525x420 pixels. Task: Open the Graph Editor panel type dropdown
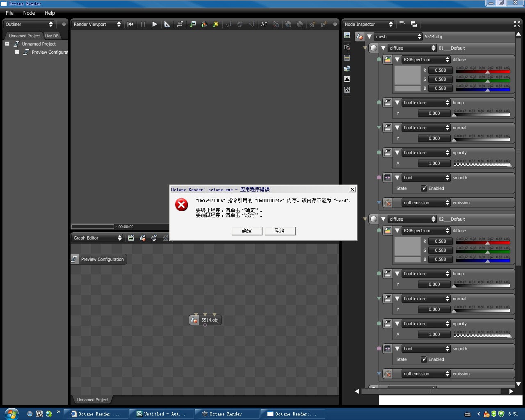(x=97, y=238)
